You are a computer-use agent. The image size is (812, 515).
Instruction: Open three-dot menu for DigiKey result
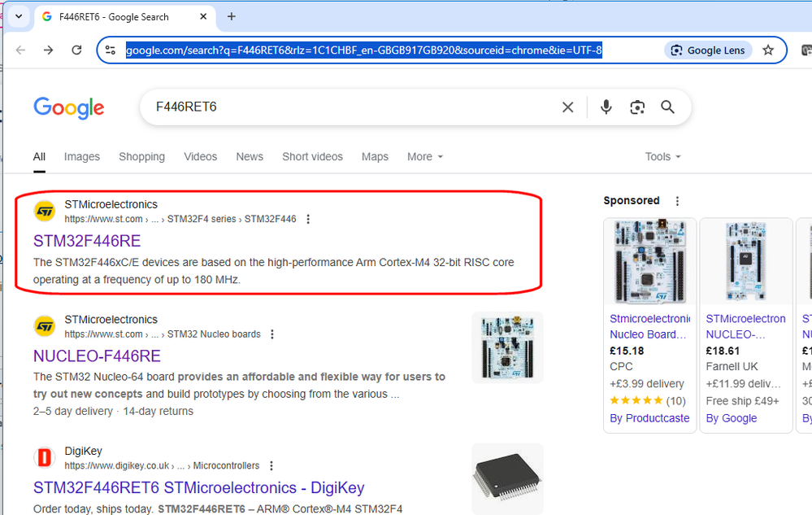point(271,466)
